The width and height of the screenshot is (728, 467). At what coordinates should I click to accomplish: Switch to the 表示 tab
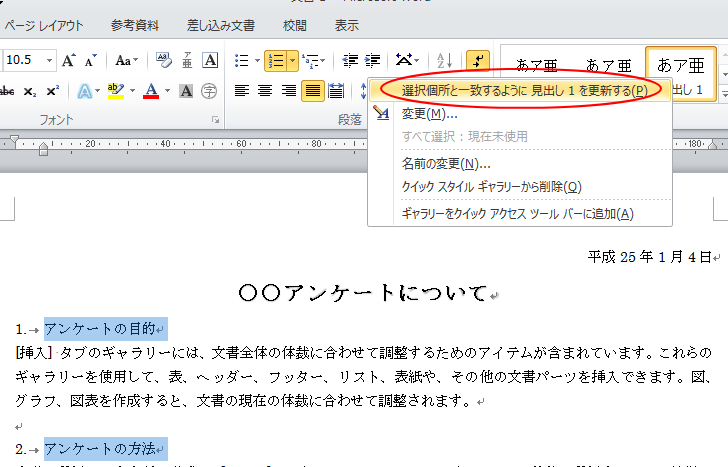click(x=347, y=26)
